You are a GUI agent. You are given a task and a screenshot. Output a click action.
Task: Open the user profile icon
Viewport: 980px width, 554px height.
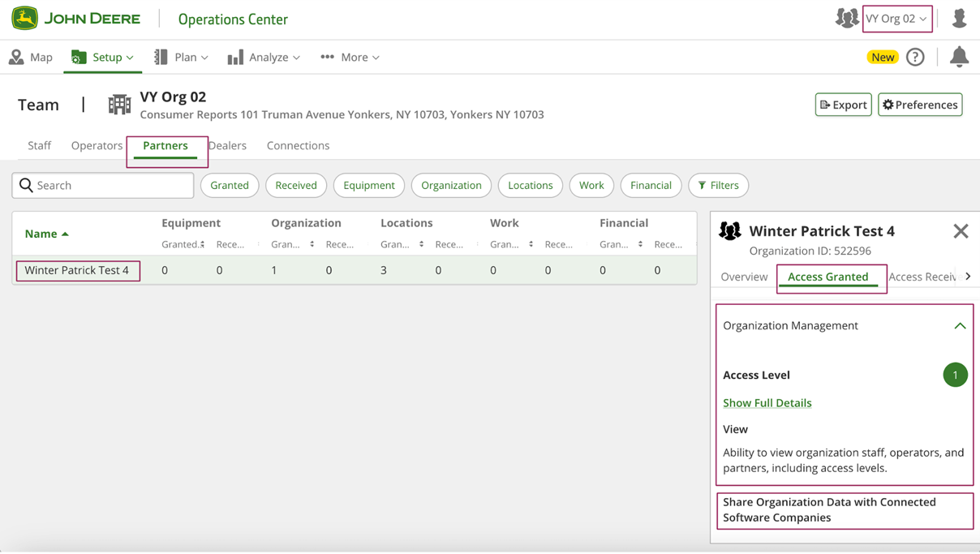click(959, 18)
